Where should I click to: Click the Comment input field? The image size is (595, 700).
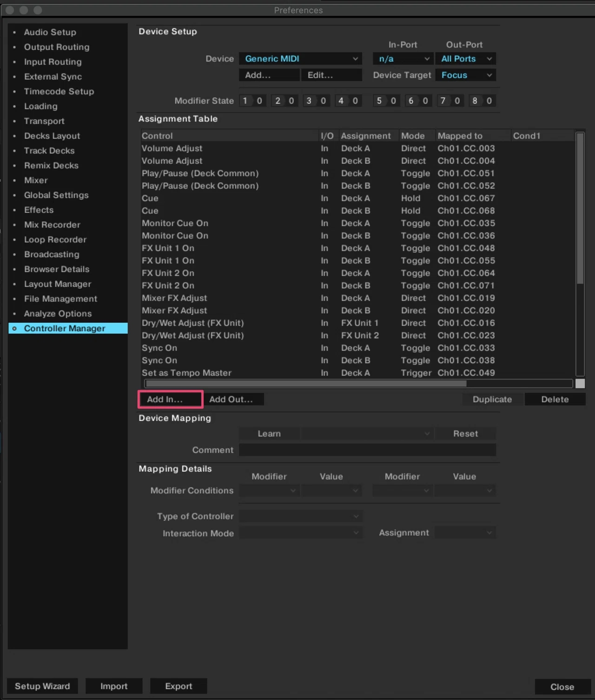tap(367, 450)
